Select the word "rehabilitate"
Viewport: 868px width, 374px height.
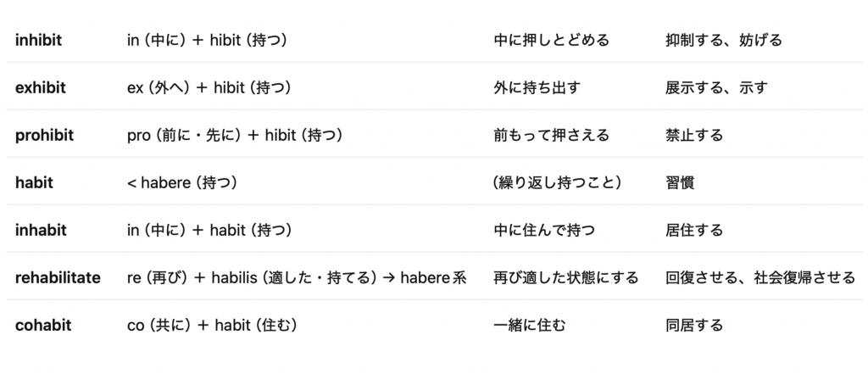click(58, 277)
